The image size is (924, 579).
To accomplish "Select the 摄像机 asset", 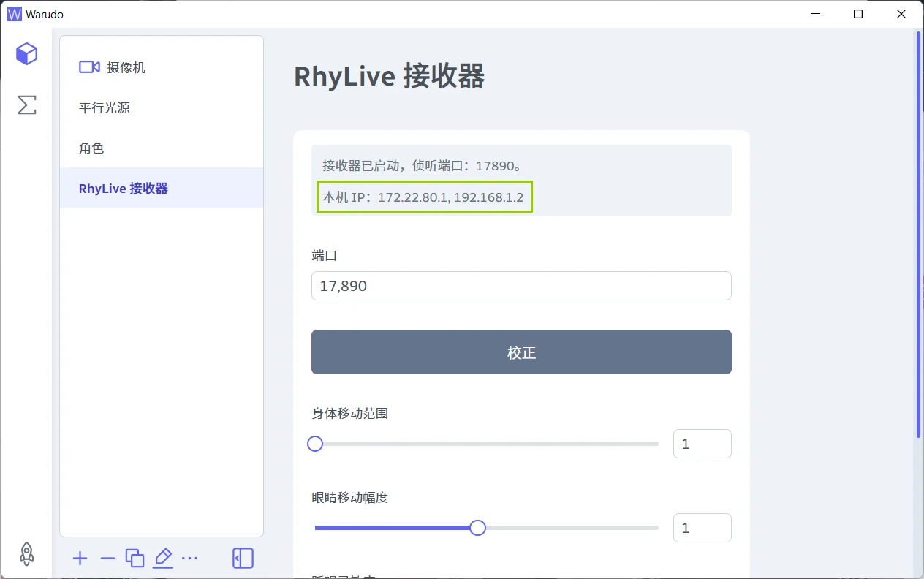I will tap(162, 67).
